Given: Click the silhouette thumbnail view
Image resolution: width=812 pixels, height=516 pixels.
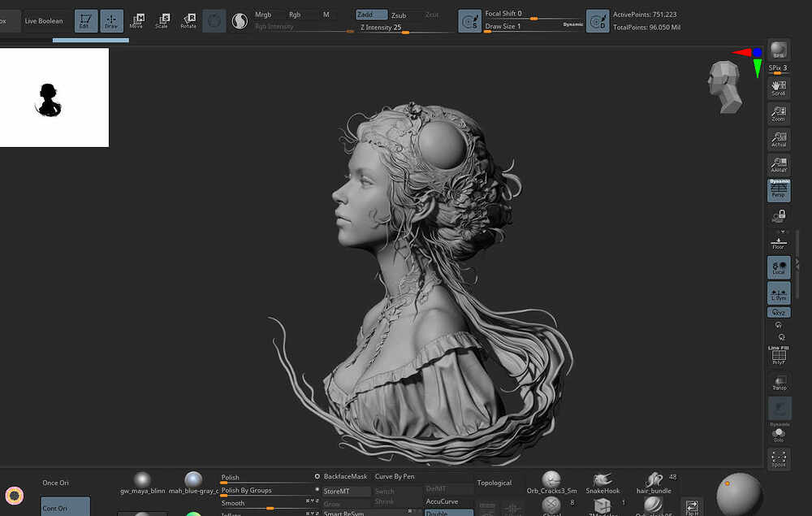Looking at the screenshot, I should (54, 98).
